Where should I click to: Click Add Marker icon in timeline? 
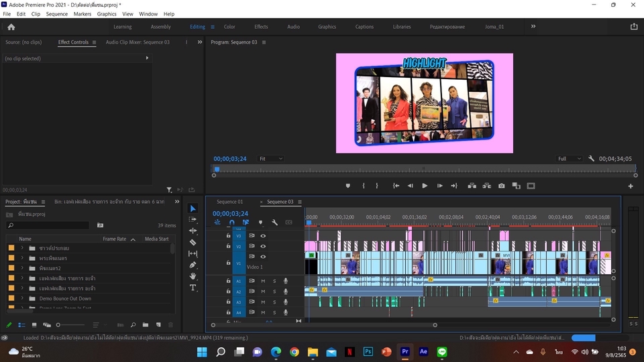click(x=260, y=223)
